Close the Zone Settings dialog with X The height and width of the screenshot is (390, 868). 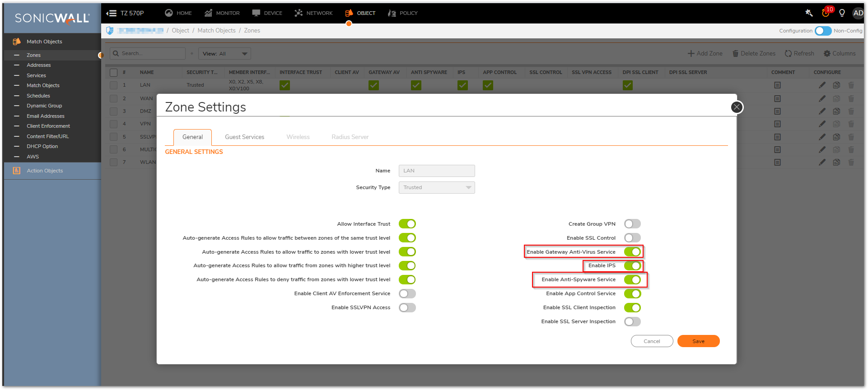coord(737,107)
